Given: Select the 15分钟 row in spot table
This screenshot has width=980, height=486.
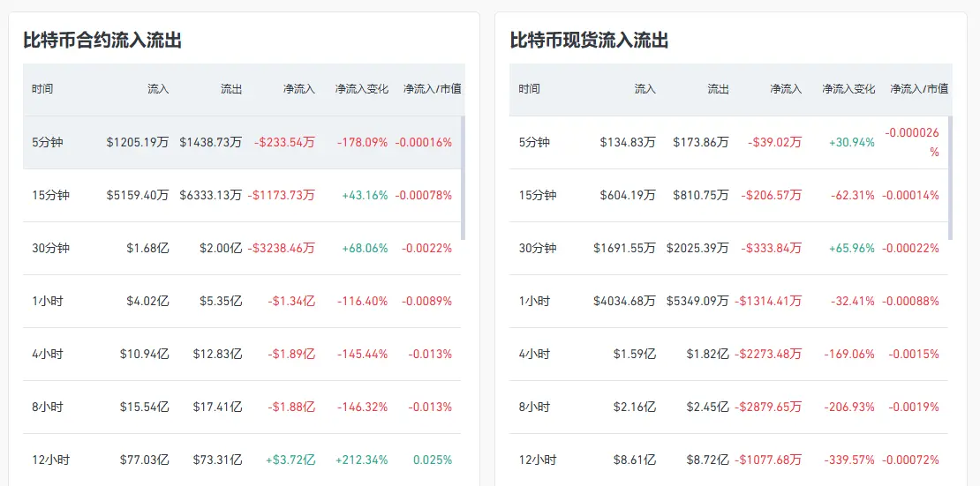Looking at the screenshot, I should click(728, 195).
